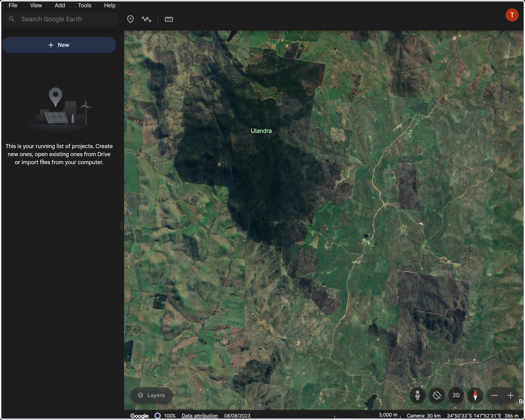Image resolution: width=525 pixels, height=420 pixels.
Task: Open the Layers panel
Action: tap(151, 395)
